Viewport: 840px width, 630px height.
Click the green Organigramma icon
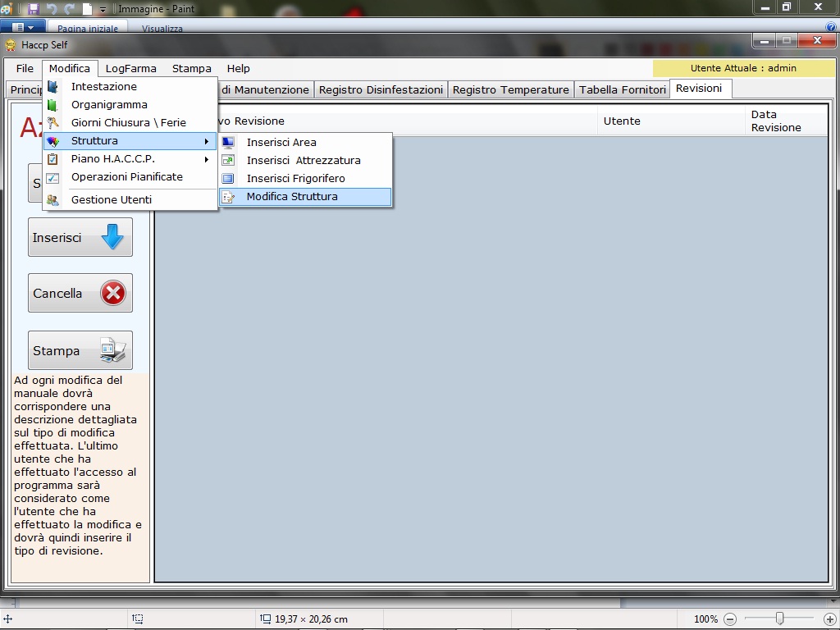click(x=53, y=105)
